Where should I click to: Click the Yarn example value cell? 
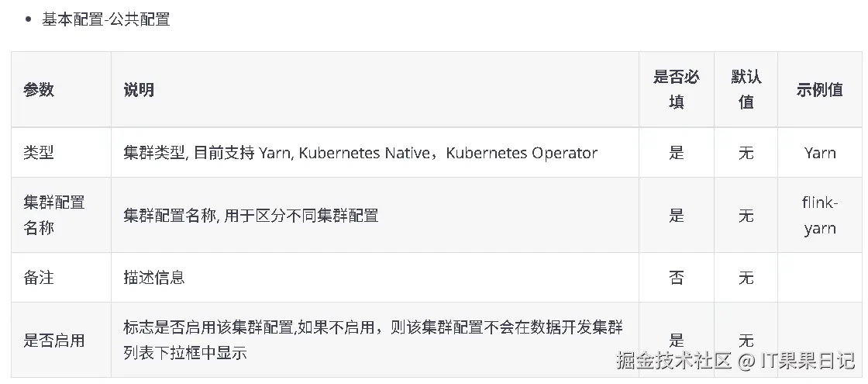tap(819, 153)
